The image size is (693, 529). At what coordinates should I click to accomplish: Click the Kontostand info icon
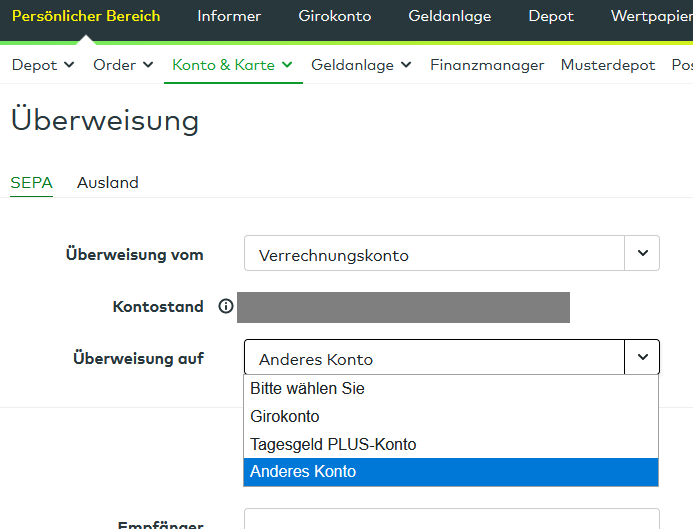coord(225,307)
